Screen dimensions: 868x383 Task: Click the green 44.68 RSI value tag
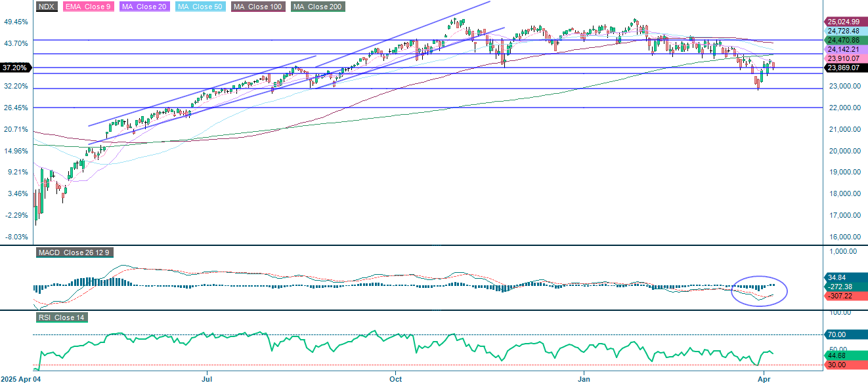click(844, 356)
